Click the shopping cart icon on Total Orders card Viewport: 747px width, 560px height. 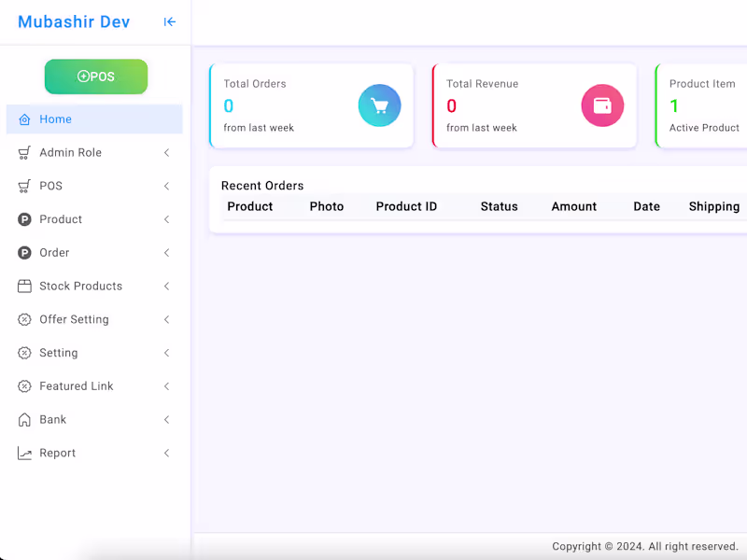[x=380, y=105]
